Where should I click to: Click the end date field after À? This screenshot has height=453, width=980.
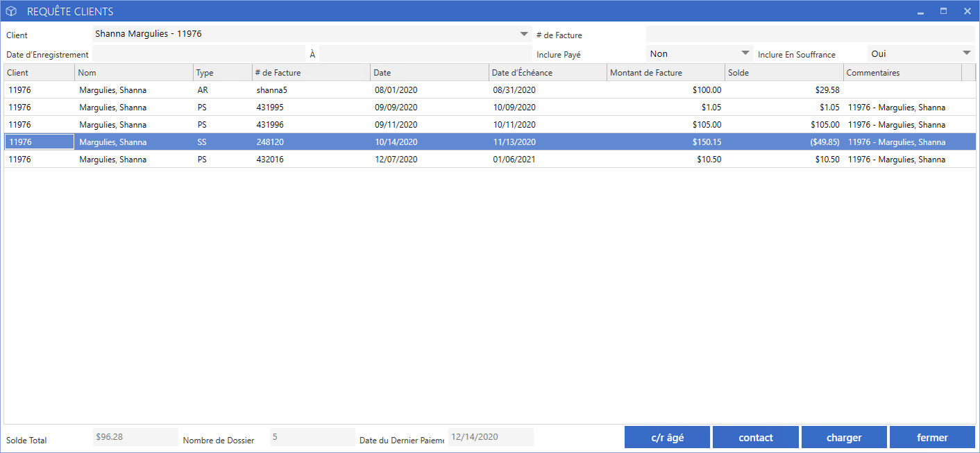425,53
